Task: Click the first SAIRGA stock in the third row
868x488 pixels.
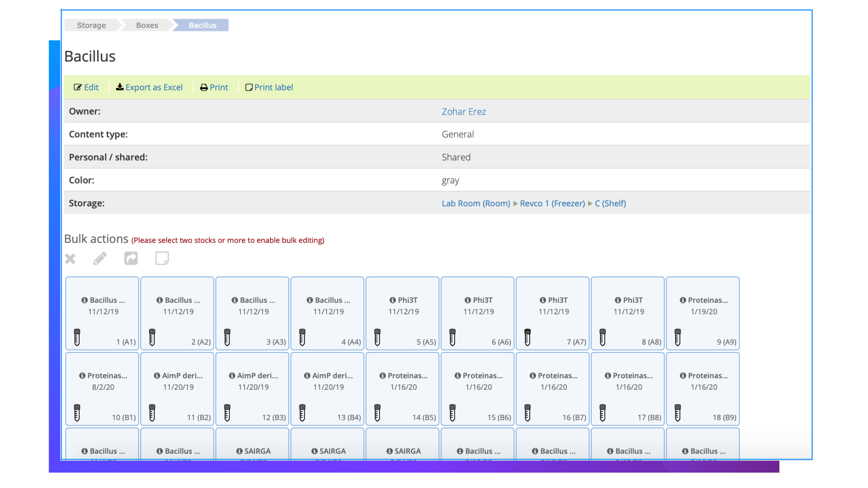Action: click(x=252, y=444)
